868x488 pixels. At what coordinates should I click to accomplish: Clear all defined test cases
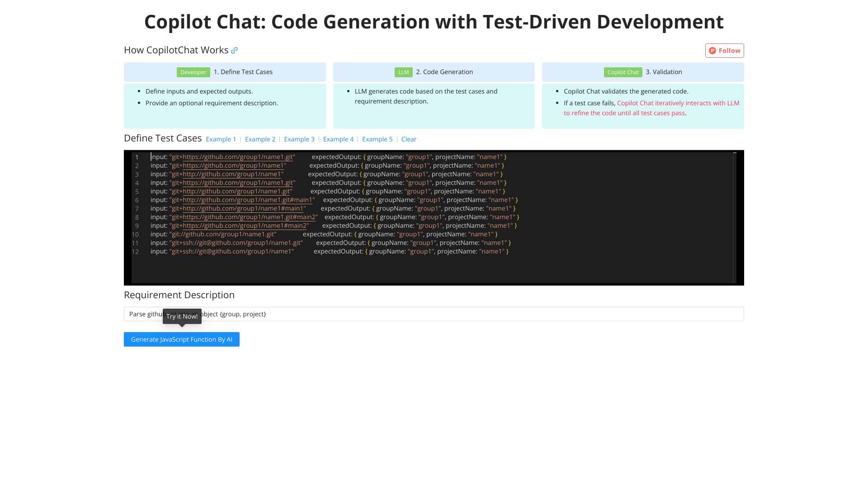(x=408, y=139)
